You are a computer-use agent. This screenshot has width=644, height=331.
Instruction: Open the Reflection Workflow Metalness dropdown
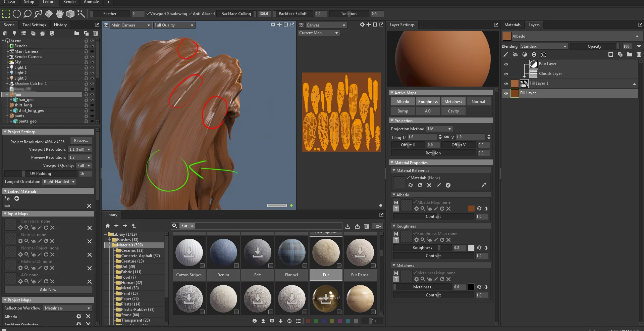point(67,308)
